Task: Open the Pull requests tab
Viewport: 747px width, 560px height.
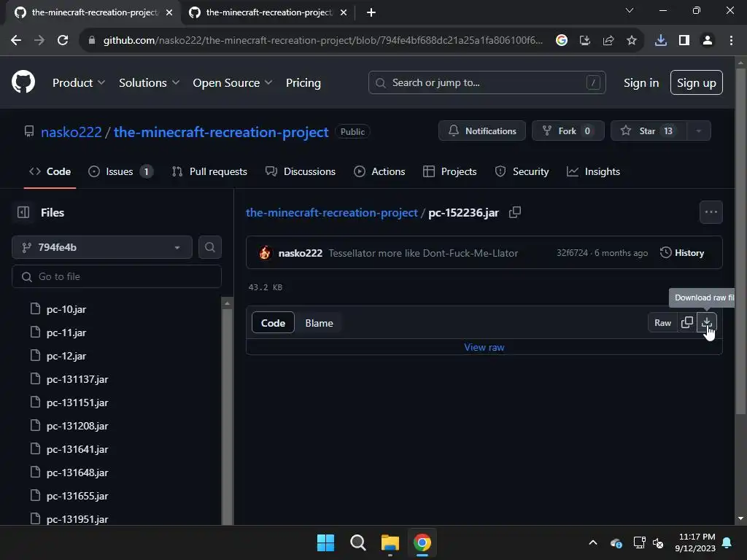Action: click(x=209, y=171)
